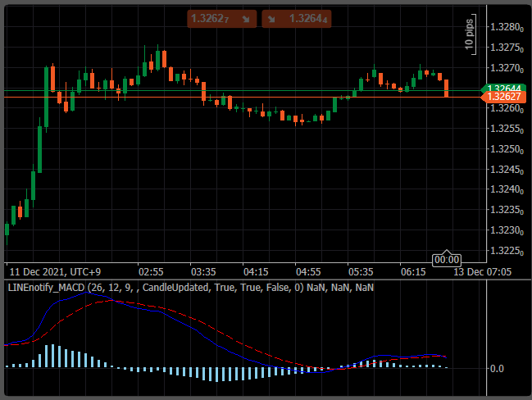532x400 pixels.
Task: Click the 1.32750 price axis label
Action: click(507, 48)
